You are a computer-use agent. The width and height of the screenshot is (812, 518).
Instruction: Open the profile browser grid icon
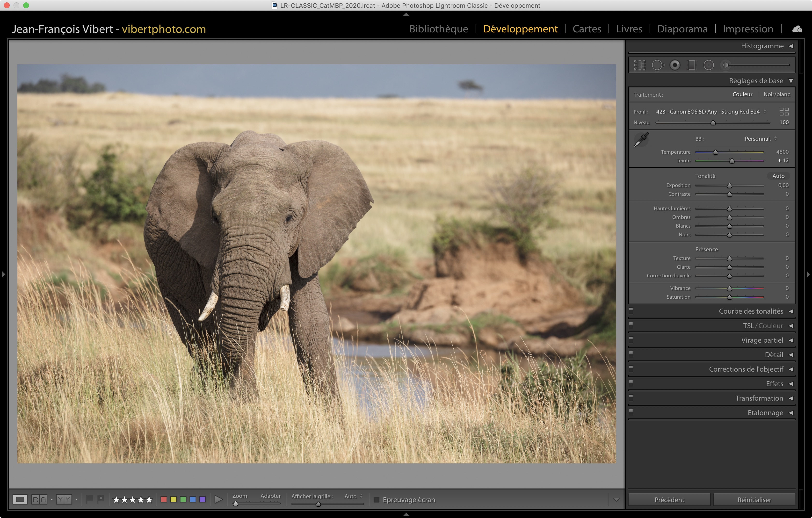(x=784, y=112)
